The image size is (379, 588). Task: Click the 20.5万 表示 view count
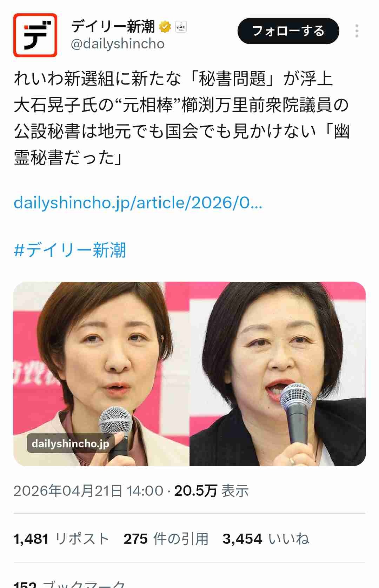pyautogui.click(x=212, y=490)
